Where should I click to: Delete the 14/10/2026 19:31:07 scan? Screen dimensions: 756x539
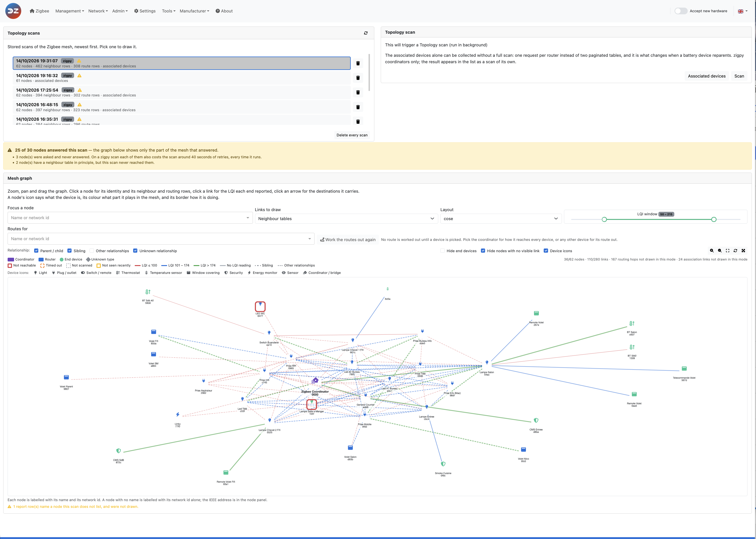point(358,63)
